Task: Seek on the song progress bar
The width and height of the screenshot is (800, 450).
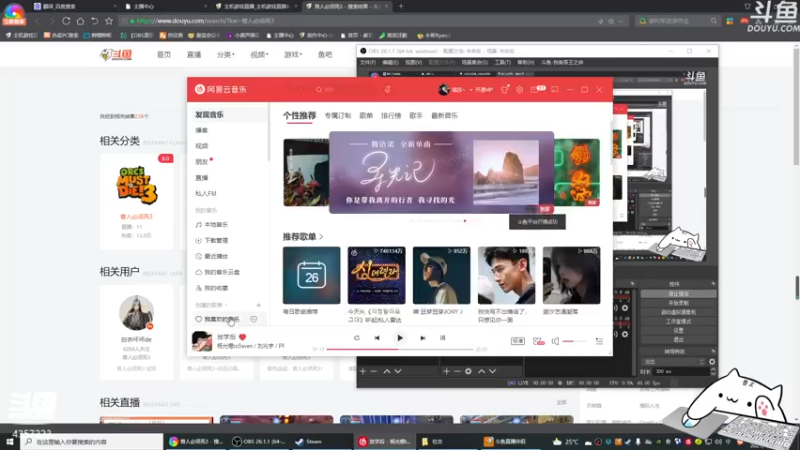Action: click(x=399, y=349)
